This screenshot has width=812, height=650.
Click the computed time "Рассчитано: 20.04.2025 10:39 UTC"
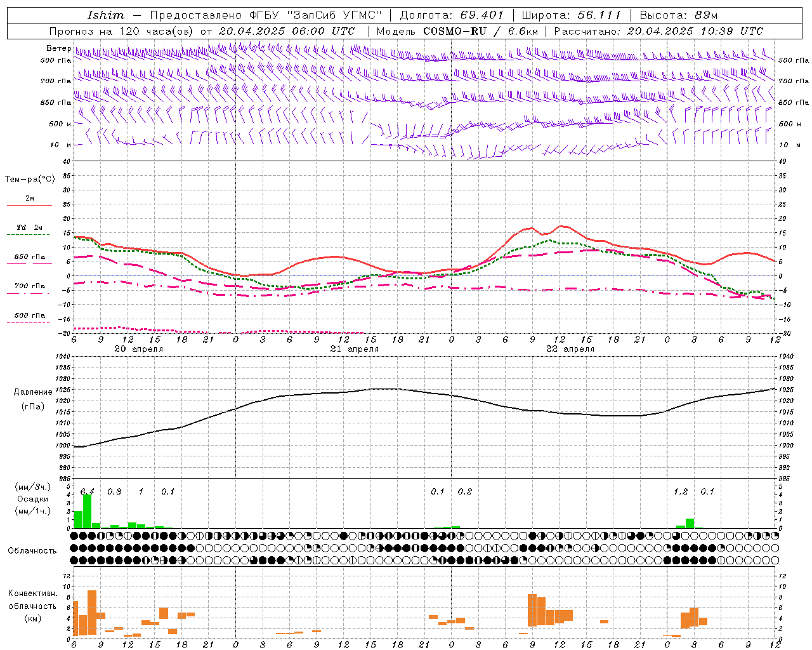[658, 31]
